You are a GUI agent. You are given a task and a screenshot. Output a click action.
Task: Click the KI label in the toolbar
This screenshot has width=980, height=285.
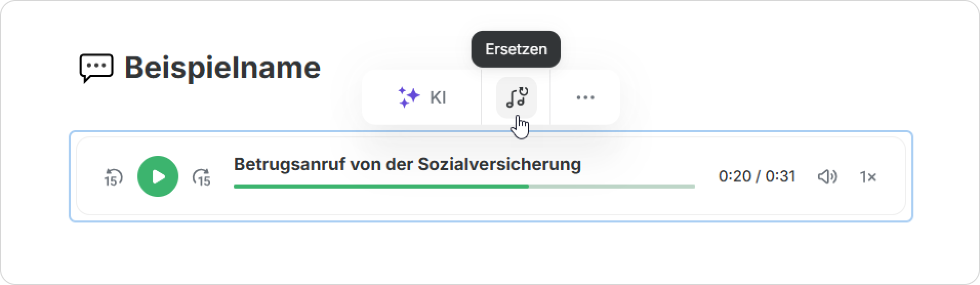coord(438,97)
